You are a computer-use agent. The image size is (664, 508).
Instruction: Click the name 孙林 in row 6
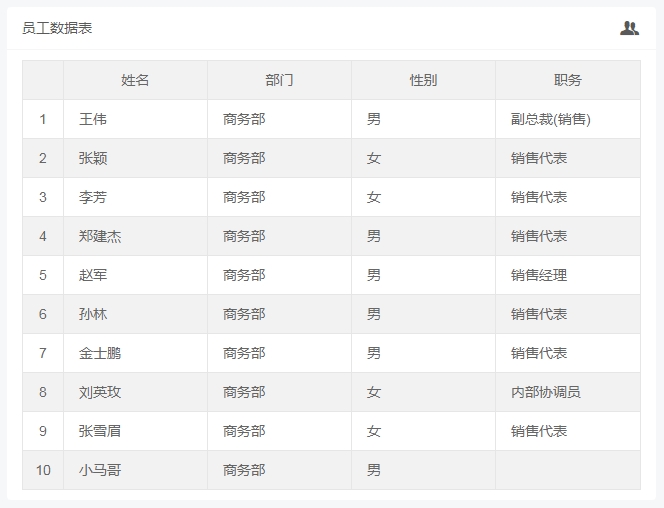click(x=93, y=314)
